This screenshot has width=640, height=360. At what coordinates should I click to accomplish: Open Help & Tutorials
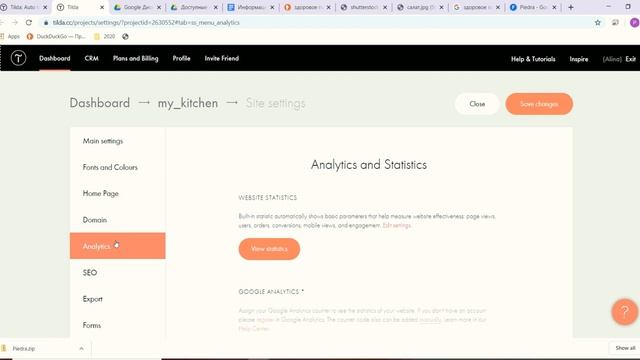(533, 59)
